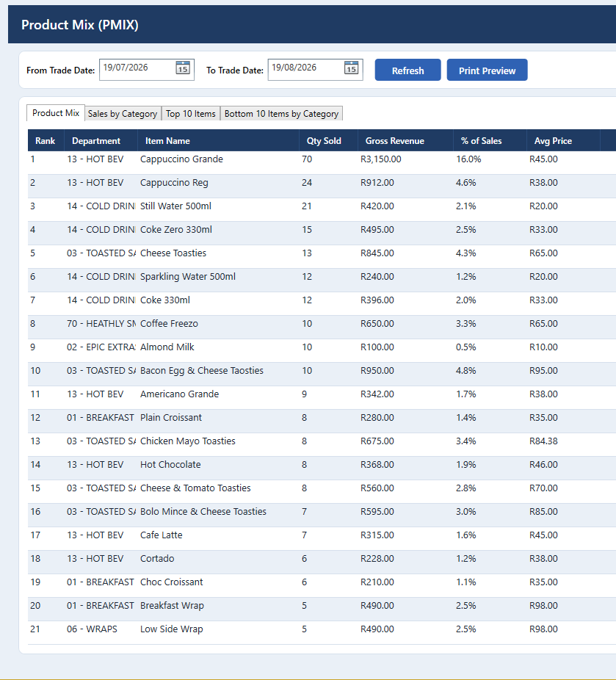Select the Product Mix tab
The width and height of the screenshot is (616, 680).
click(56, 113)
